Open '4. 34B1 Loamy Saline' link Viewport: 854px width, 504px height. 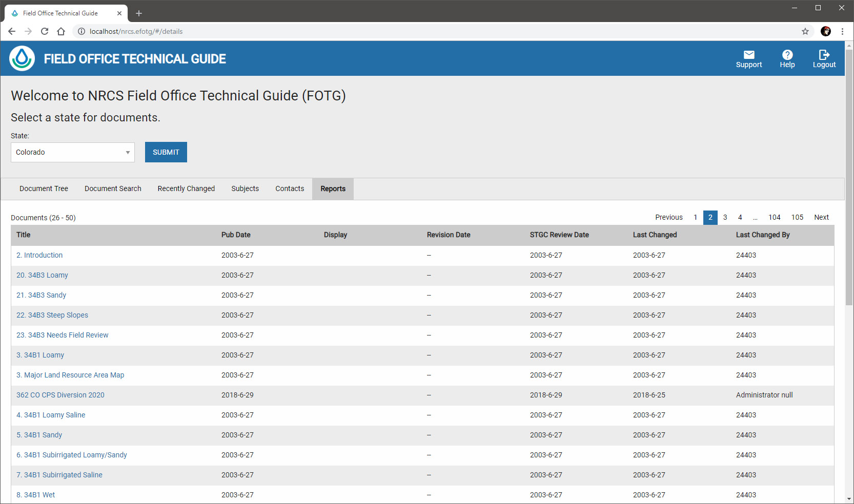[51, 415]
